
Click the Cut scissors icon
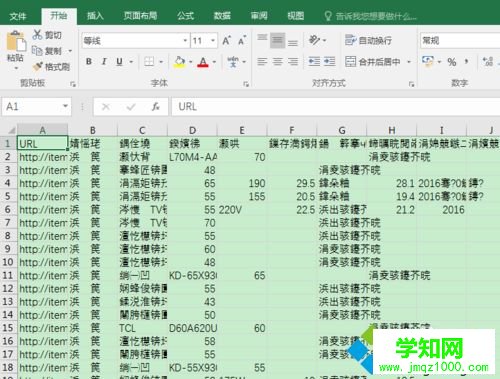(x=37, y=34)
